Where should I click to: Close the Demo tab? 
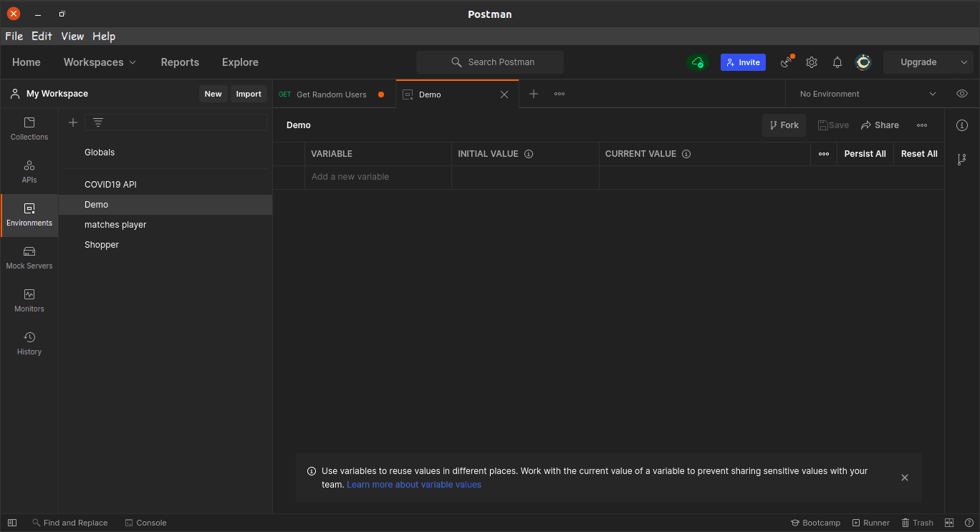[x=504, y=95]
